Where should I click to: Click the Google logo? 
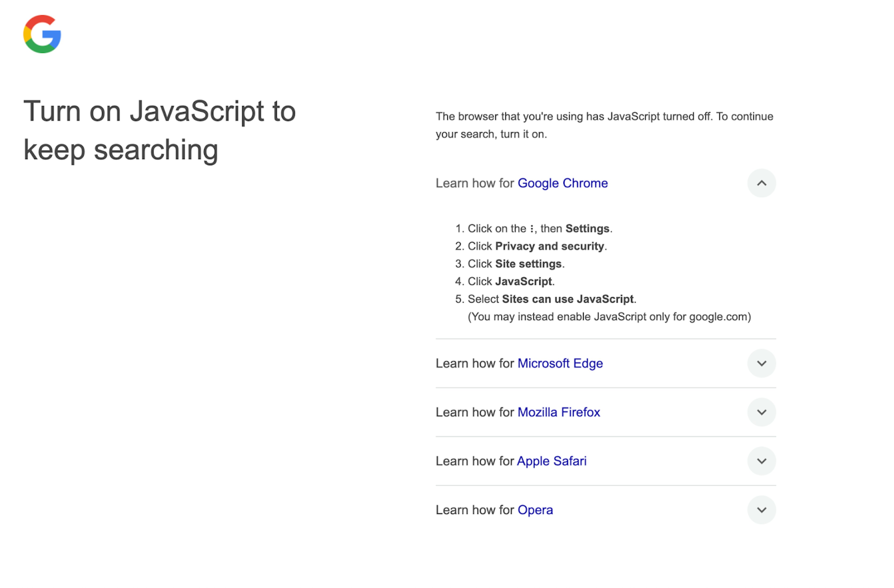42,34
